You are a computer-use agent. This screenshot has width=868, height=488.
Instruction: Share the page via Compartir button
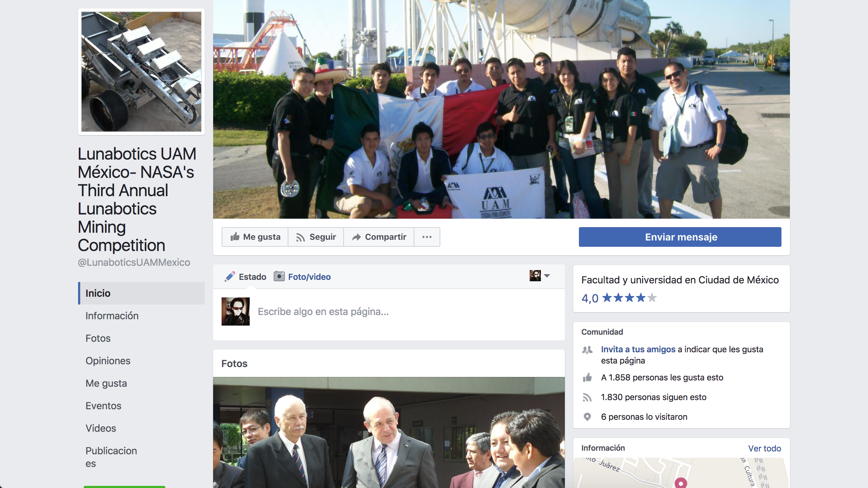coord(379,237)
